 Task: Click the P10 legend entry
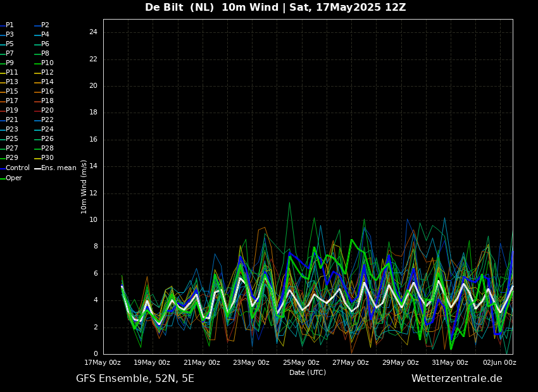(x=47, y=63)
